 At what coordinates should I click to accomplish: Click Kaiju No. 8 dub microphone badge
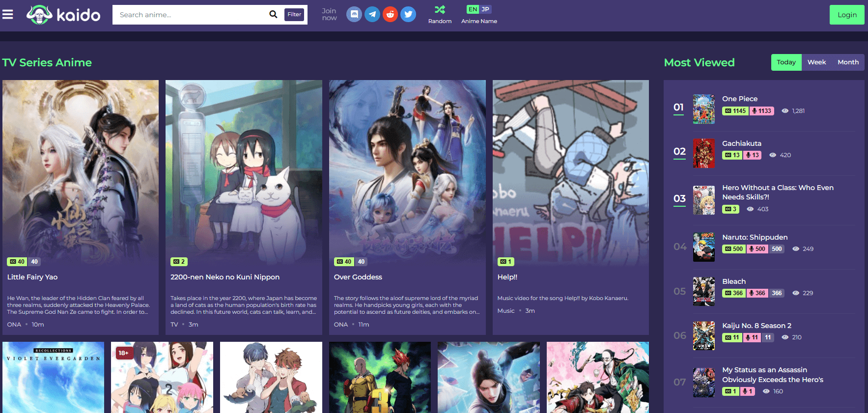(752, 337)
